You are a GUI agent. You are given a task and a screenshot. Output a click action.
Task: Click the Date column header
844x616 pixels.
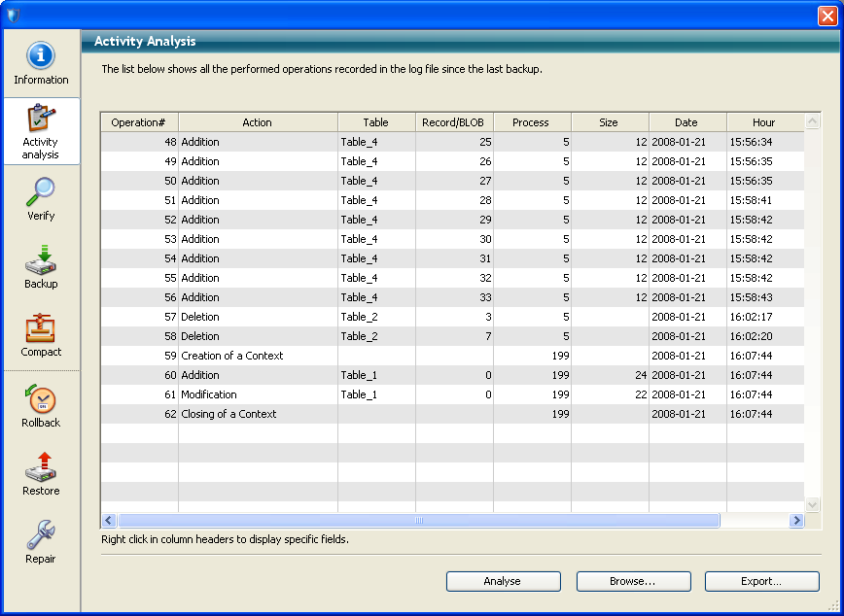686,122
